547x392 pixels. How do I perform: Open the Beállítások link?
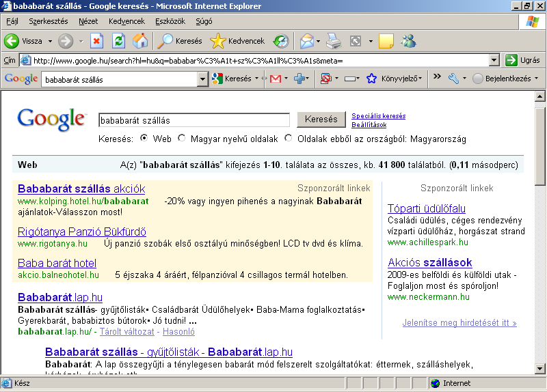pyautogui.click(x=369, y=125)
